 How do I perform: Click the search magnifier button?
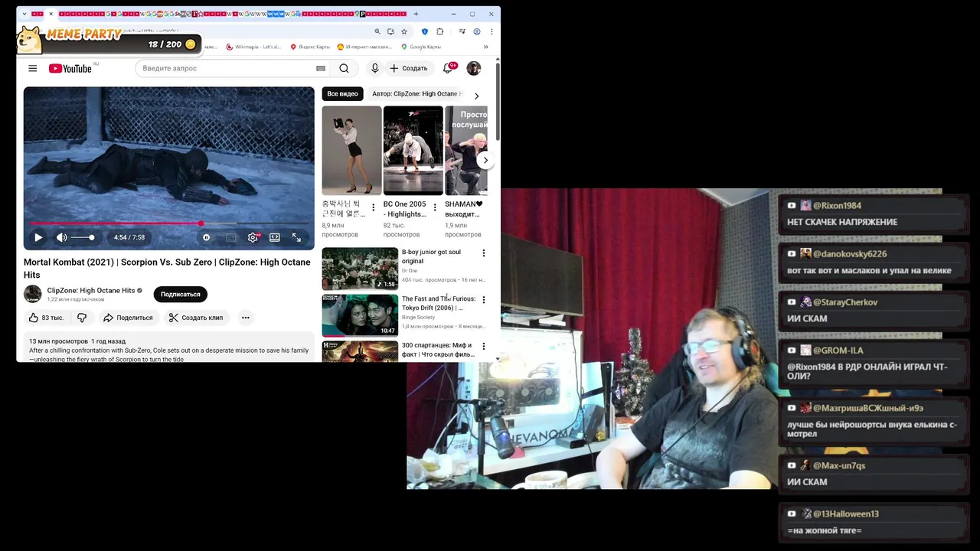[344, 68]
